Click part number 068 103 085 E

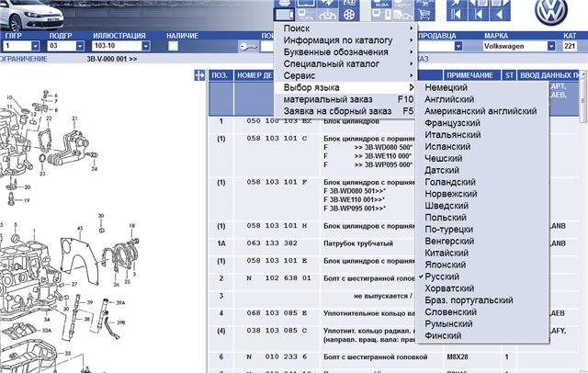pos(277,313)
